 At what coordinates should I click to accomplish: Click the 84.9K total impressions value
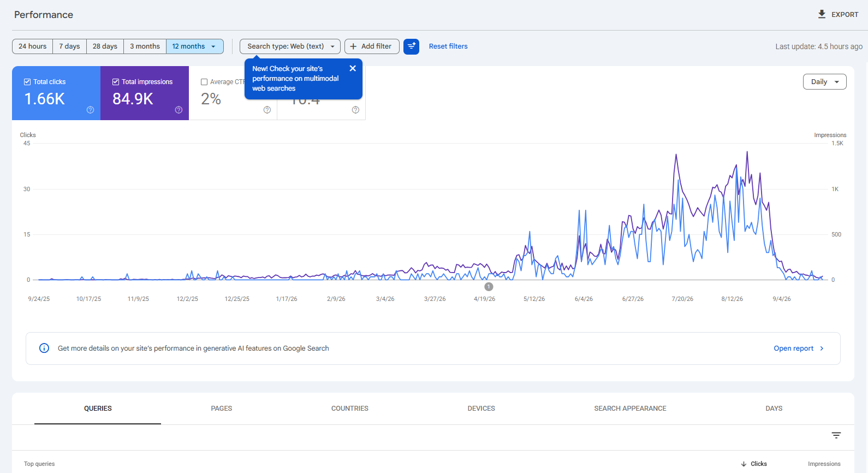[133, 99]
